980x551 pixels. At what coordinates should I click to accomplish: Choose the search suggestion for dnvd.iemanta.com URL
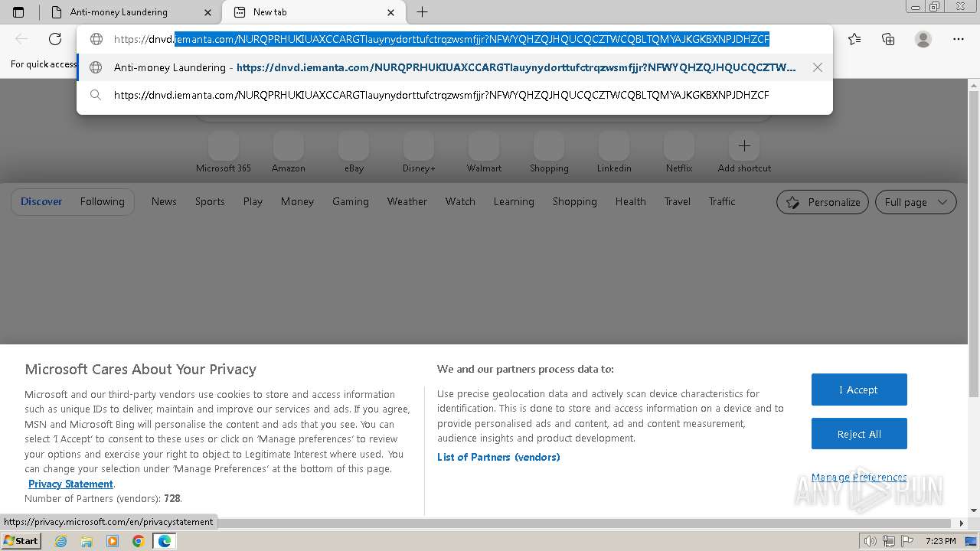coord(454,95)
